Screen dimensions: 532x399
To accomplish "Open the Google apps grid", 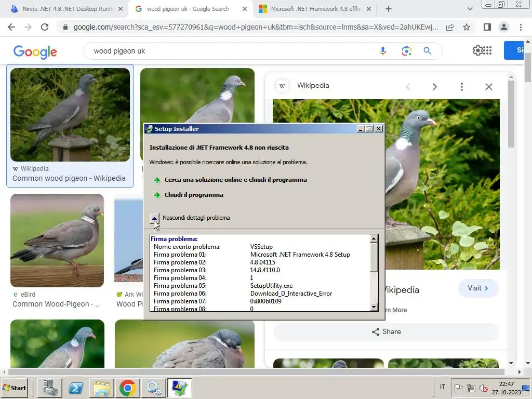I will click(487, 50).
